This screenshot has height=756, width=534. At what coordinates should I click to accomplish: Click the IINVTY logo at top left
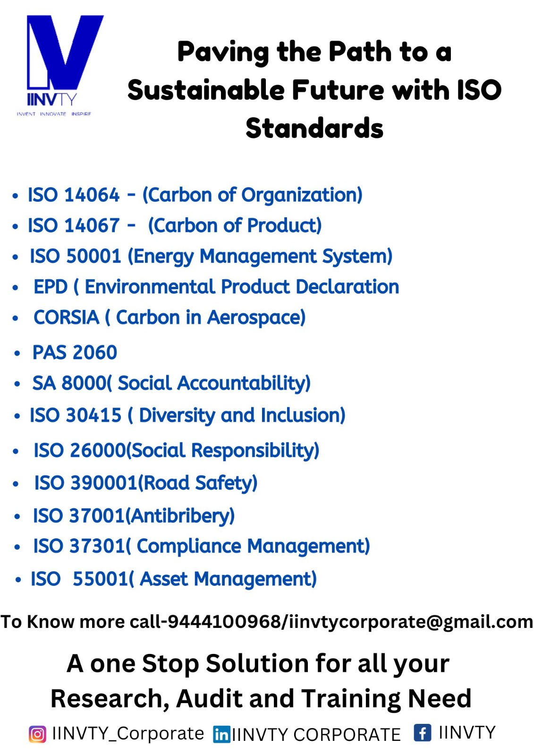click(x=59, y=65)
